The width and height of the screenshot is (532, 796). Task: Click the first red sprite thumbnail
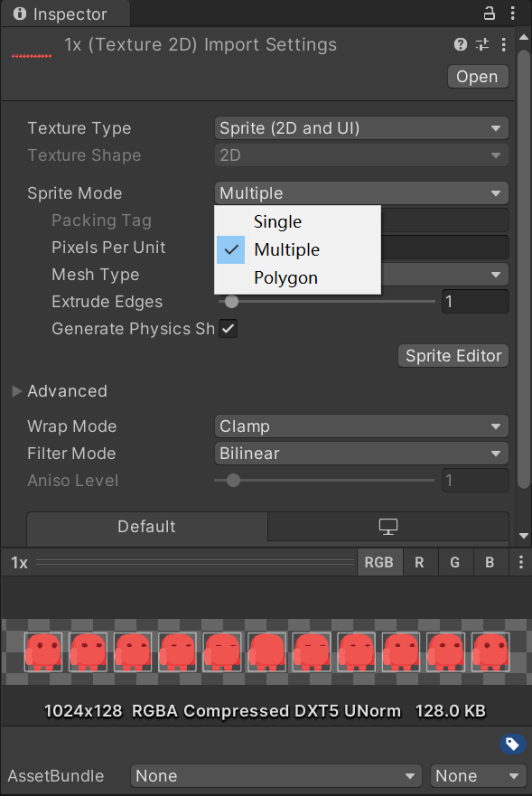pyautogui.click(x=43, y=651)
